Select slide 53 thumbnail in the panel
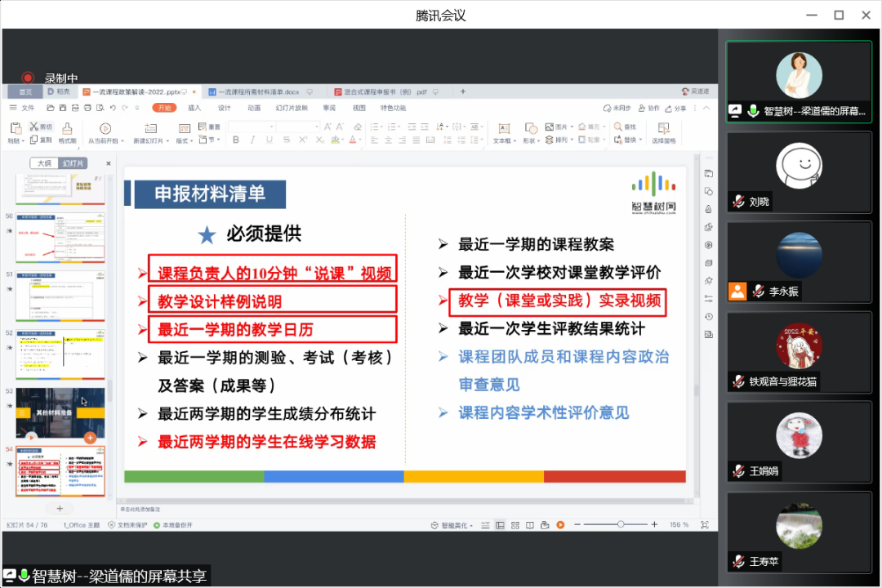Screen dimensions: 882x588 pos(60,412)
